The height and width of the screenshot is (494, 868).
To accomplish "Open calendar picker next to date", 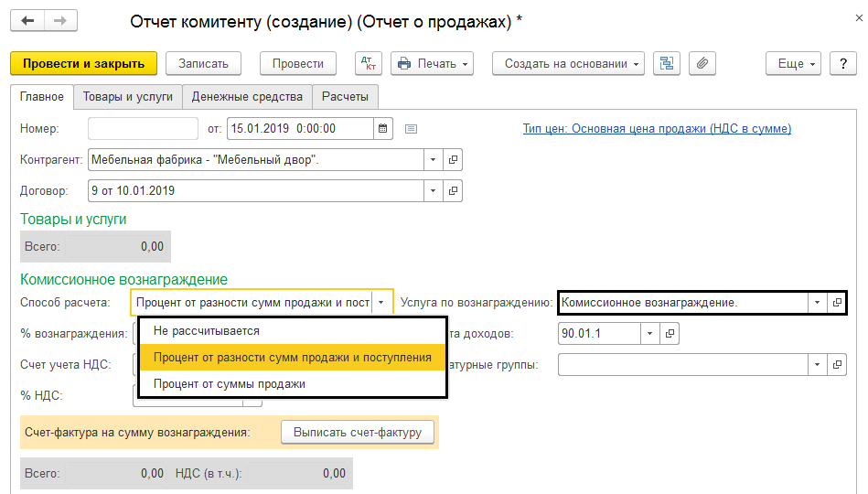I will [x=383, y=129].
